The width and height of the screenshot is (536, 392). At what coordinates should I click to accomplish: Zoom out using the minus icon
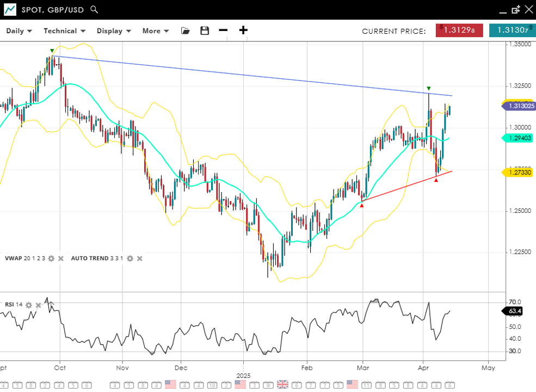[x=223, y=30]
